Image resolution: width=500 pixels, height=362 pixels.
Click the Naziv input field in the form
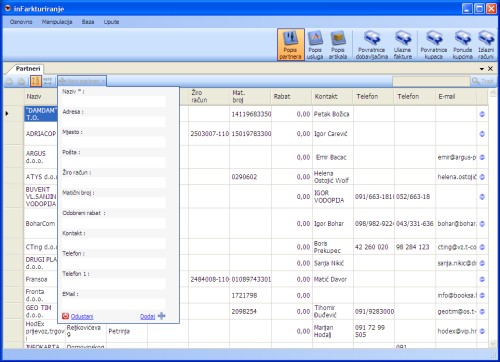tap(113, 101)
